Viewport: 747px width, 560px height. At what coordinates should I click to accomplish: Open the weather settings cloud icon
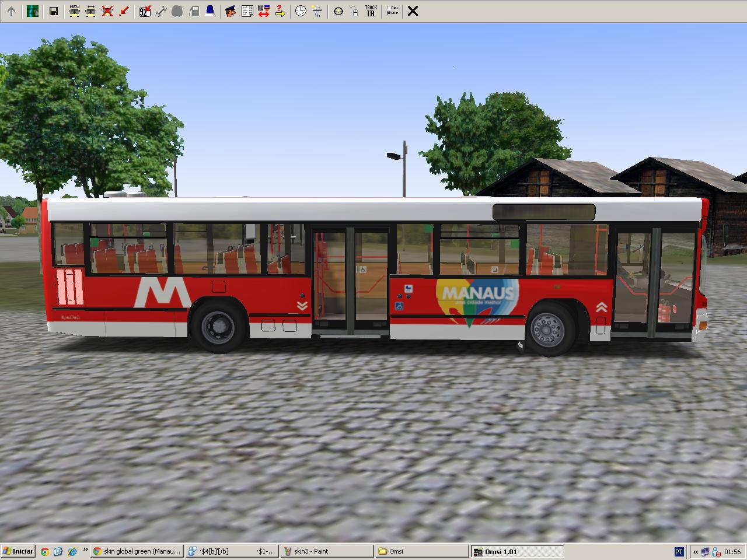pyautogui.click(x=317, y=10)
